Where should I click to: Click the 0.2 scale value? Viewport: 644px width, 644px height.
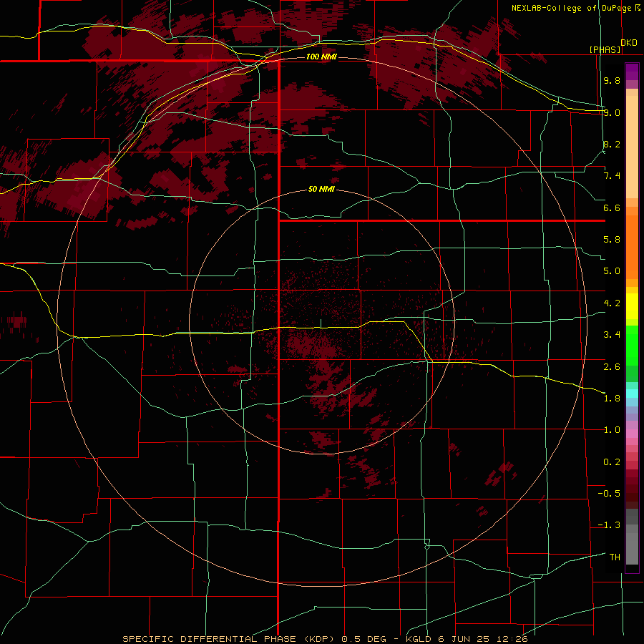[x=612, y=462]
